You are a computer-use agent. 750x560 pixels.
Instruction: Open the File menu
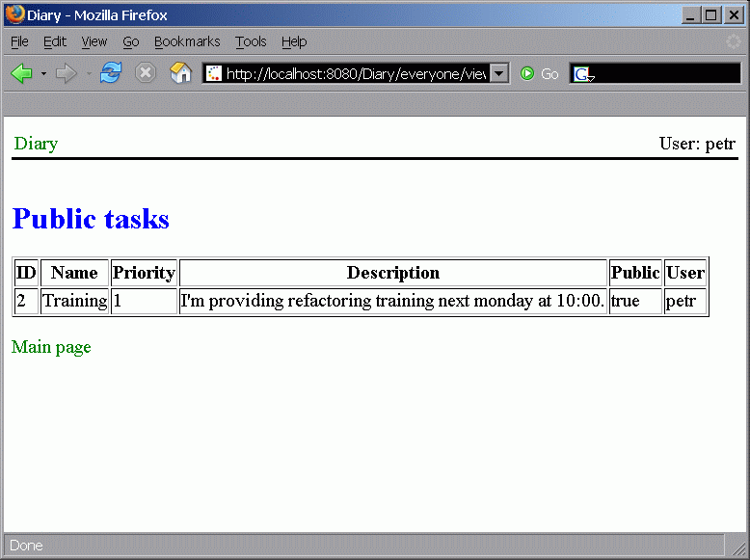(x=19, y=41)
